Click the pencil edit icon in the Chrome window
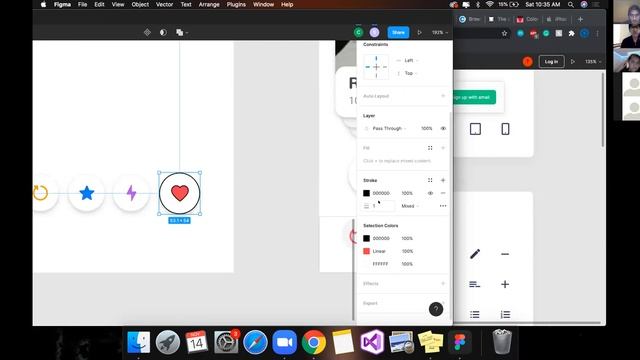Screen dimensions: 640x360 [x=475, y=254]
